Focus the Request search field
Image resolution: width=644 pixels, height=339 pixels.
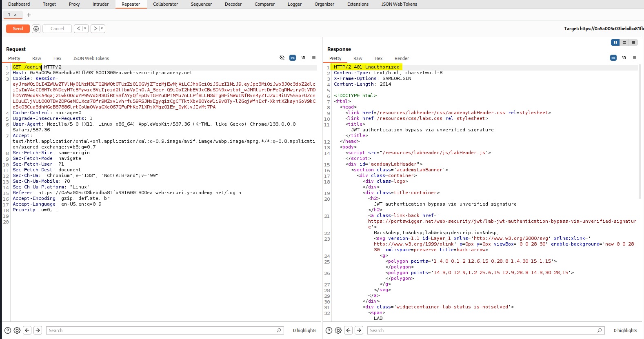(x=164, y=330)
